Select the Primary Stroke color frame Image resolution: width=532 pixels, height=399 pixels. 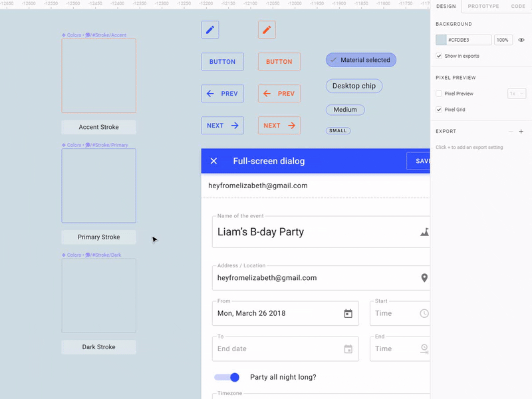98,186
